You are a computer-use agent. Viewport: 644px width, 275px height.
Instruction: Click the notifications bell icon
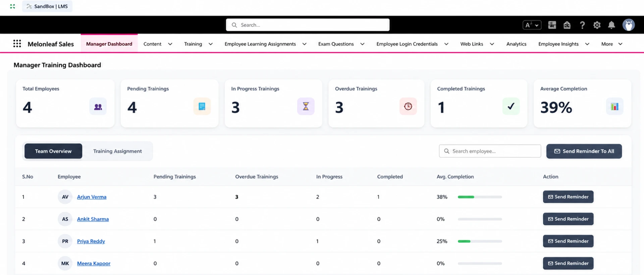click(611, 25)
